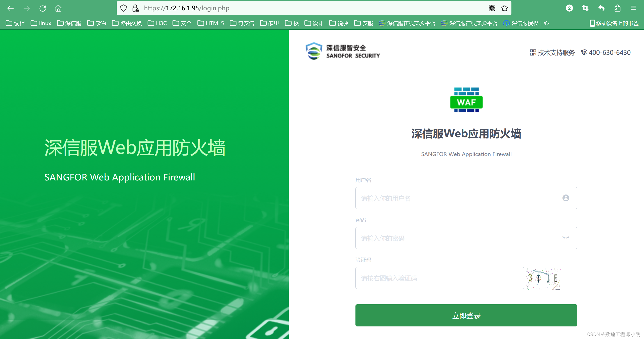Click the 验证码 captcha input field

point(439,278)
